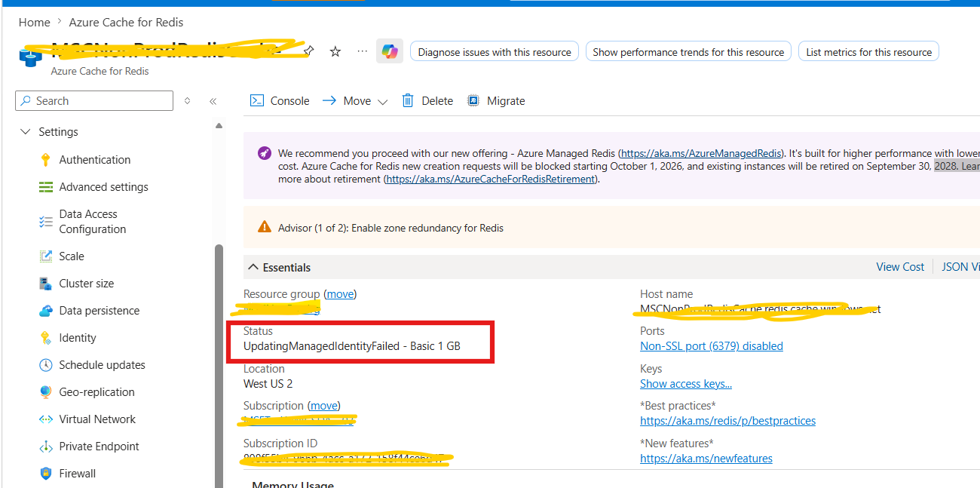Favorite the resource with the star icon
This screenshot has height=488, width=980.
click(335, 51)
